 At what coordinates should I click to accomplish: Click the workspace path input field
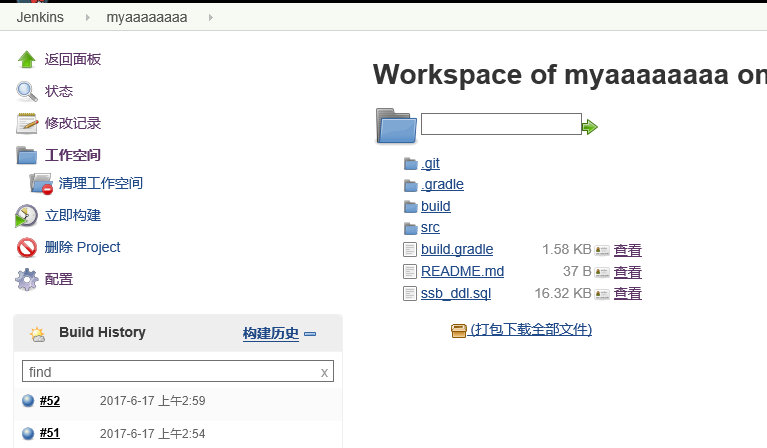(501, 124)
